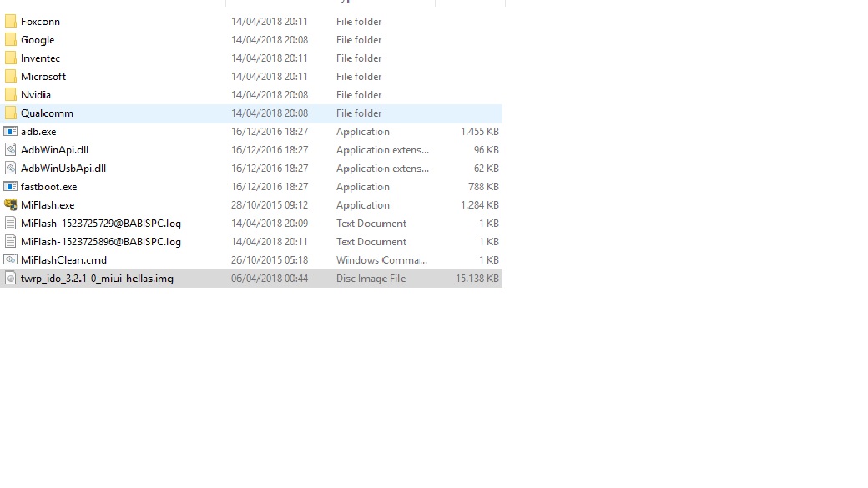The width and height of the screenshot is (868, 488).
Task: Click the Inventec folder name
Action: click(x=40, y=58)
